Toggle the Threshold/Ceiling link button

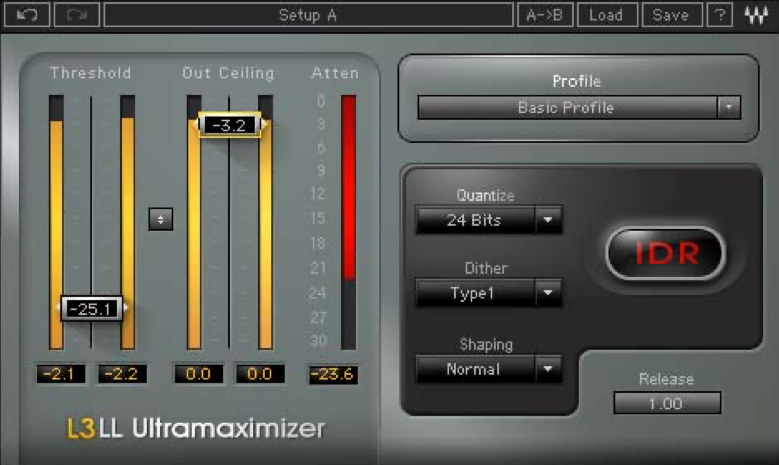pos(160,219)
